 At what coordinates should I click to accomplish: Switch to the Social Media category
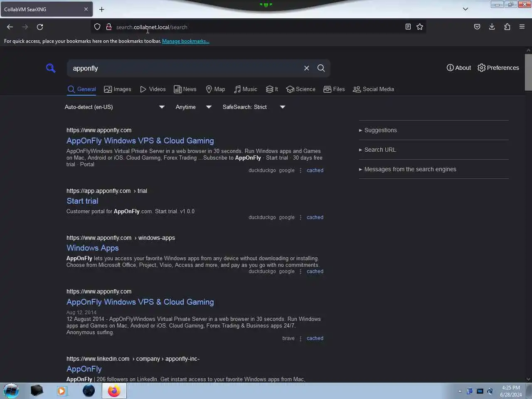click(x=373, y=89)
